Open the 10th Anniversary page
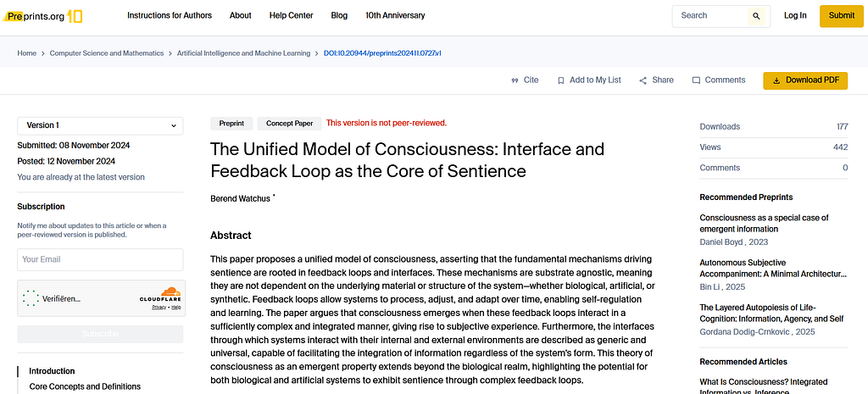Image resolution: width=868 pixels, height=394 pixels. (395, 15)
